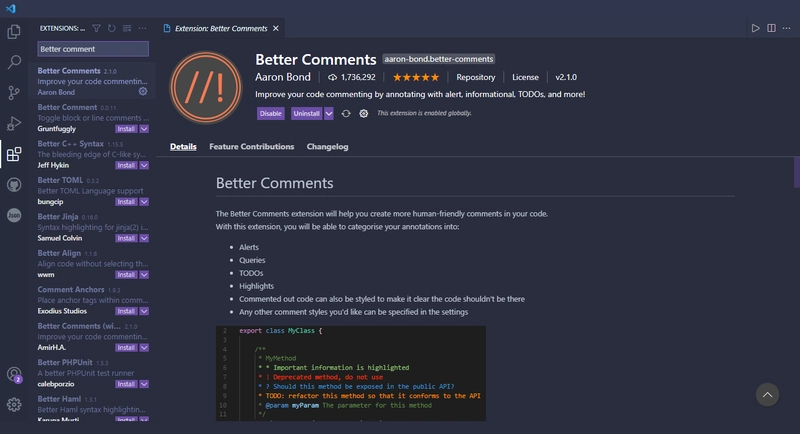
Task: Click the filter extensions funnel icon
Action: (x=96, y=29)
